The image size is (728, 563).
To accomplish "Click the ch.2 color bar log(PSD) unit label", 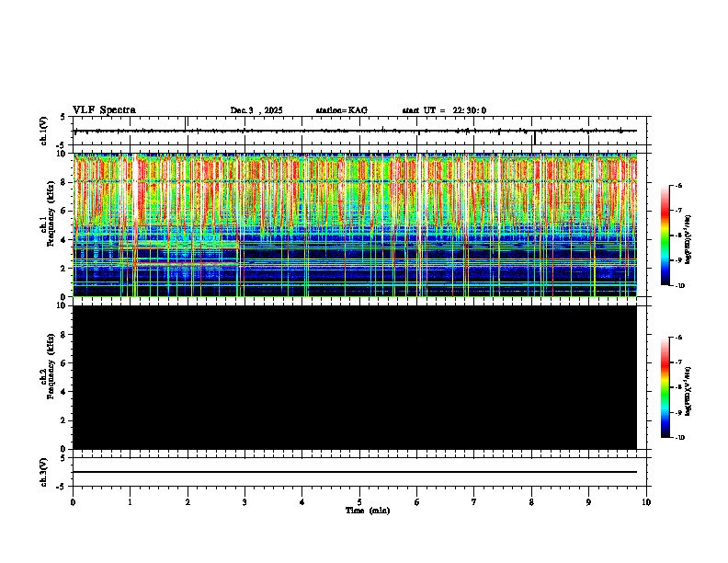I will click(x=688, y=392).
